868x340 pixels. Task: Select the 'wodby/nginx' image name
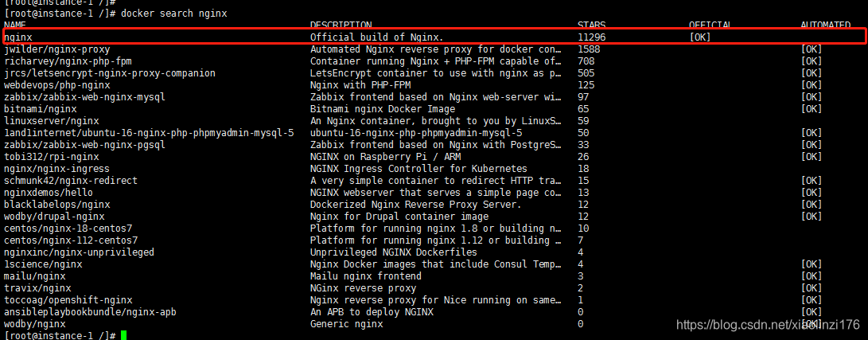pos(35,324)
